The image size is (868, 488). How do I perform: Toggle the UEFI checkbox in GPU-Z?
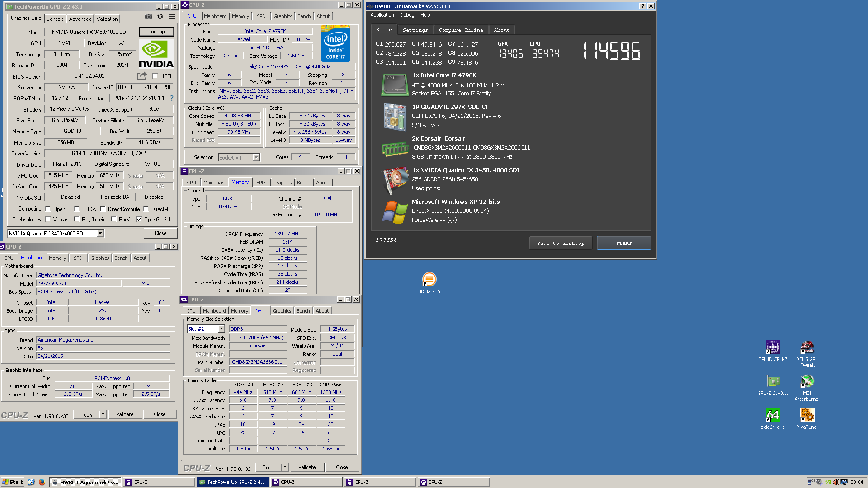pyautogui.click(x=155, y=76)
